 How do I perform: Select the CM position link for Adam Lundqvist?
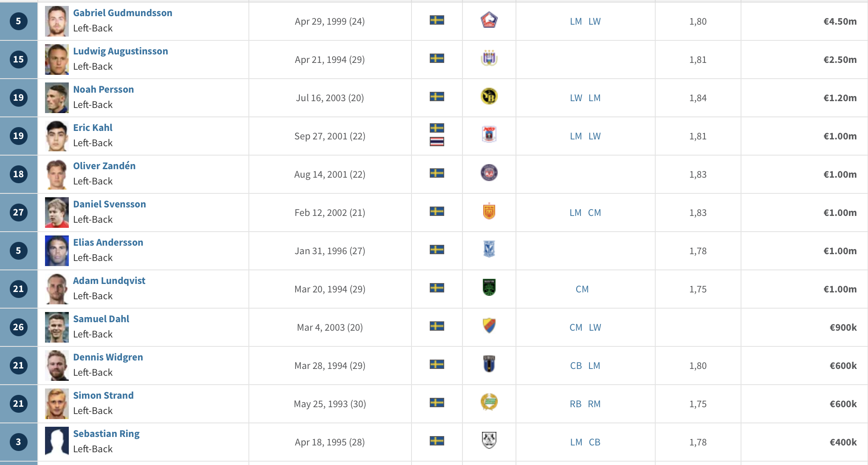click(x=582, y=289)
